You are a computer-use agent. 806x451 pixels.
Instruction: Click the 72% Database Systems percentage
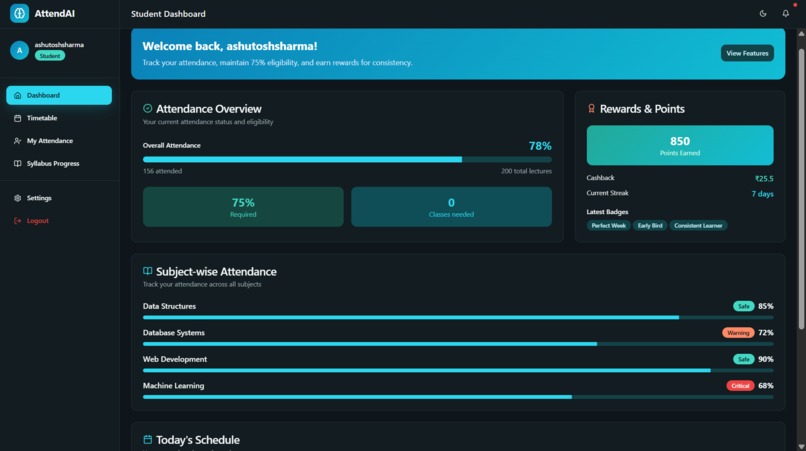765,333
